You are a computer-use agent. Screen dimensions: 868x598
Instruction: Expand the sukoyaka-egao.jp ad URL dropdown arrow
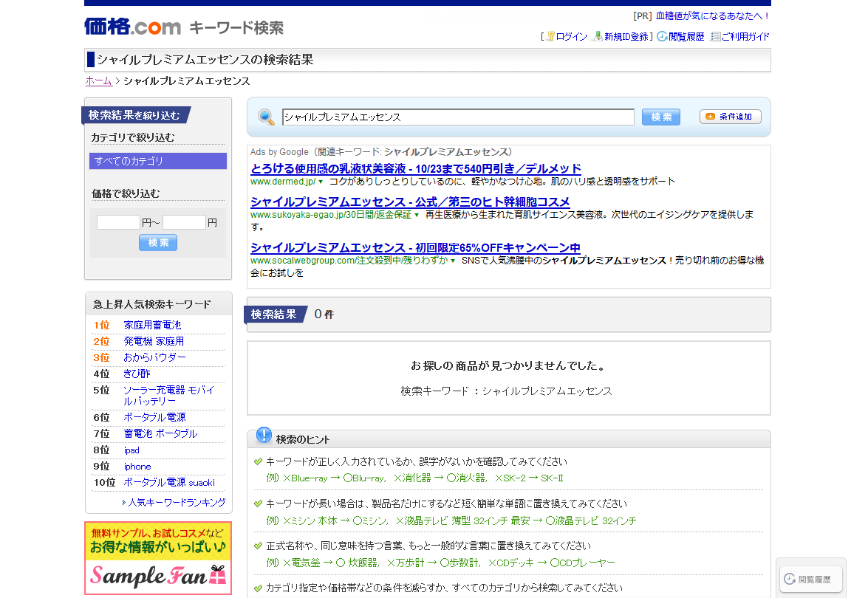click(x=417, y=215)
